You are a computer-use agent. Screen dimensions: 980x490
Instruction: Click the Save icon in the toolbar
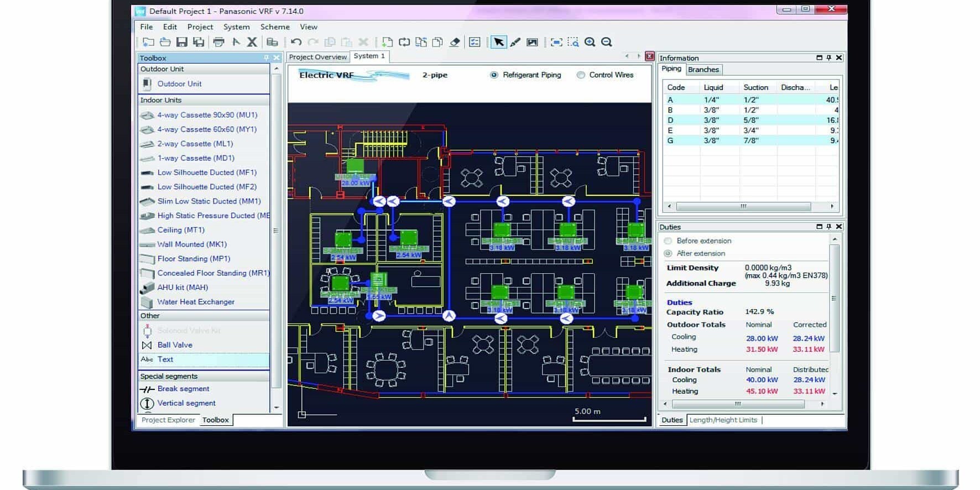click(x=181, y=42)
